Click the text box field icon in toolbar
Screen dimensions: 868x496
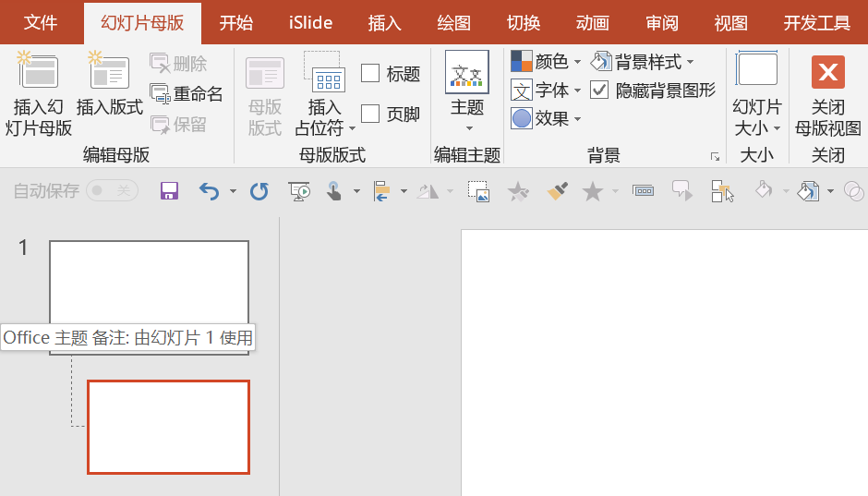644,191
